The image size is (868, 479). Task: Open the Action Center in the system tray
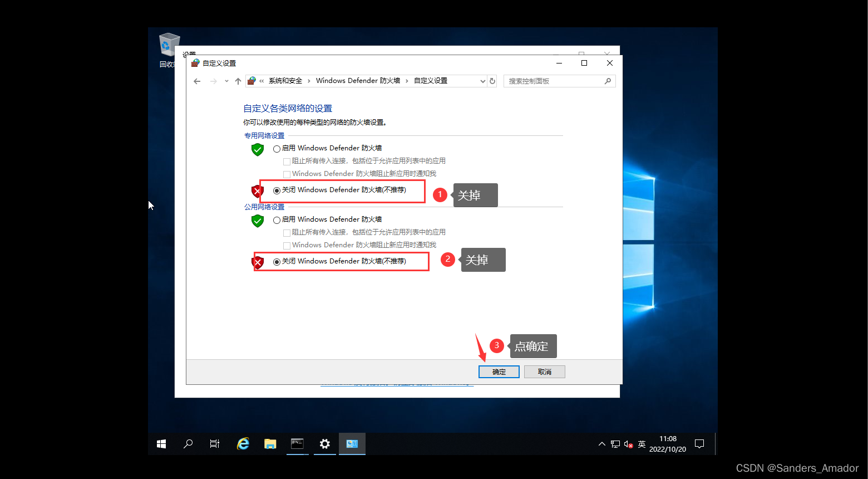(699, 444)
